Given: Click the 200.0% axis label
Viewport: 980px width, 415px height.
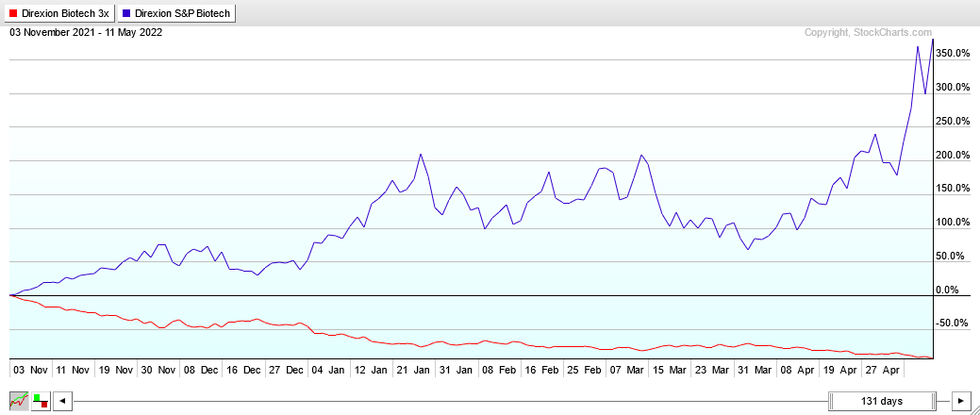Looking at the screenshot, I should point(954,155).
